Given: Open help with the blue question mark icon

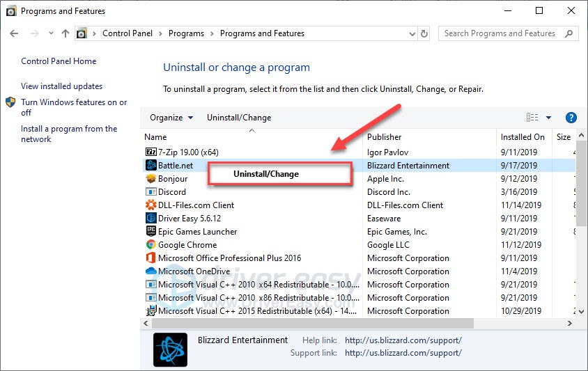Looking at the screenshot, I should point(571,118).
